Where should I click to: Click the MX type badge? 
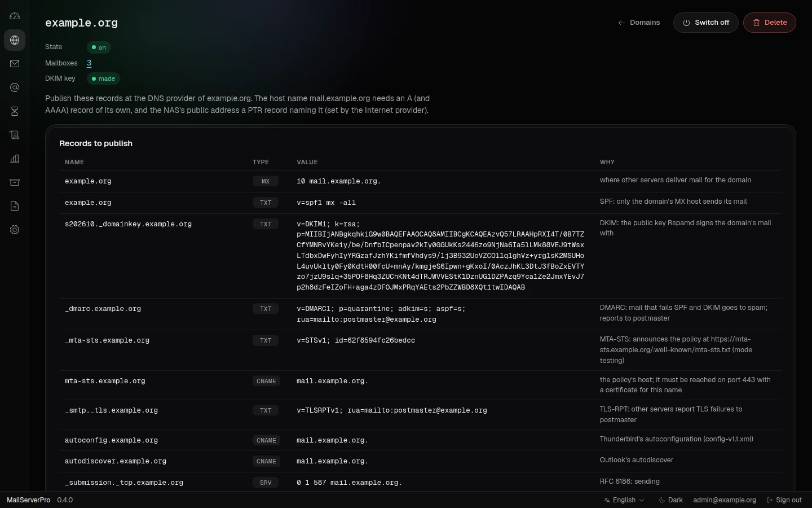point(266,181)
